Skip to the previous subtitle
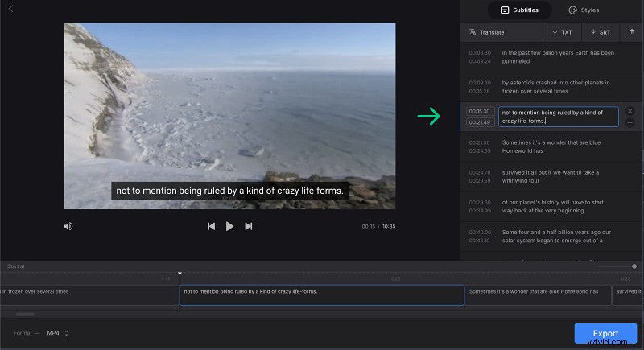 pos(211,227)
